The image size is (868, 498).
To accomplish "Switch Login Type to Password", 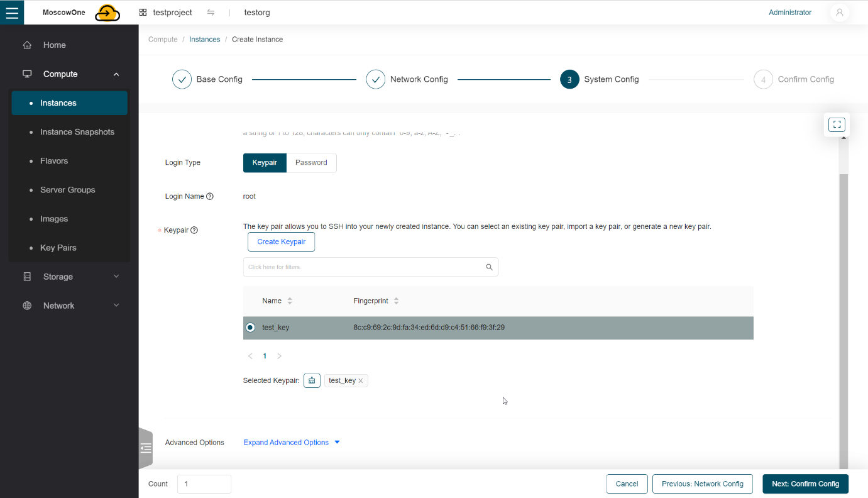I will (x=311, y=163).
